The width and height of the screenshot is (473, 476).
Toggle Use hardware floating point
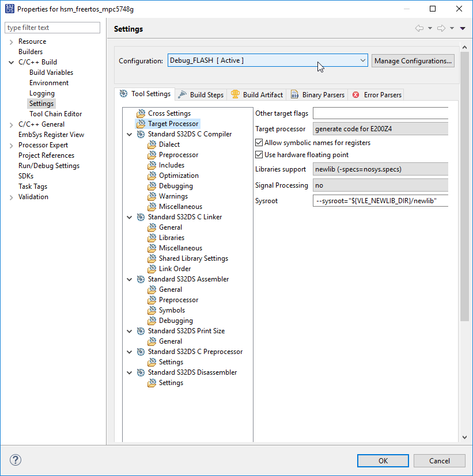click(259, 155)
